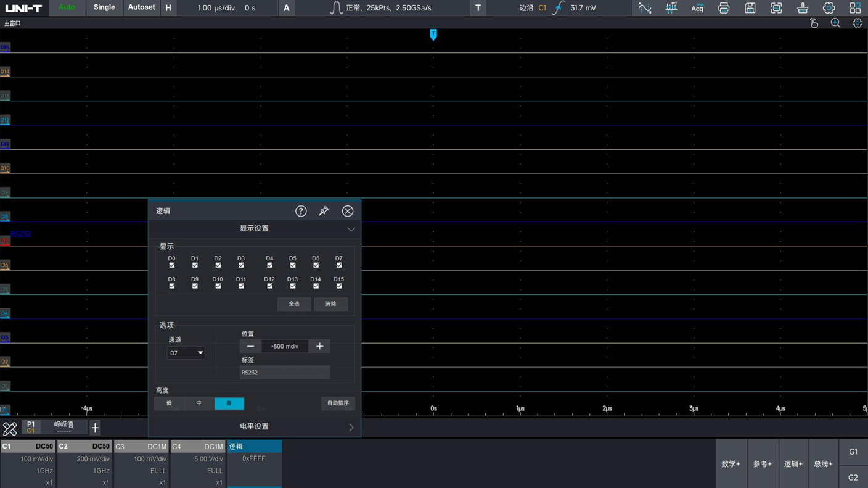Viewport: 868px width, 488px height.
Task: Click the 自动排序 auto sort button
Action: [338, 403]
